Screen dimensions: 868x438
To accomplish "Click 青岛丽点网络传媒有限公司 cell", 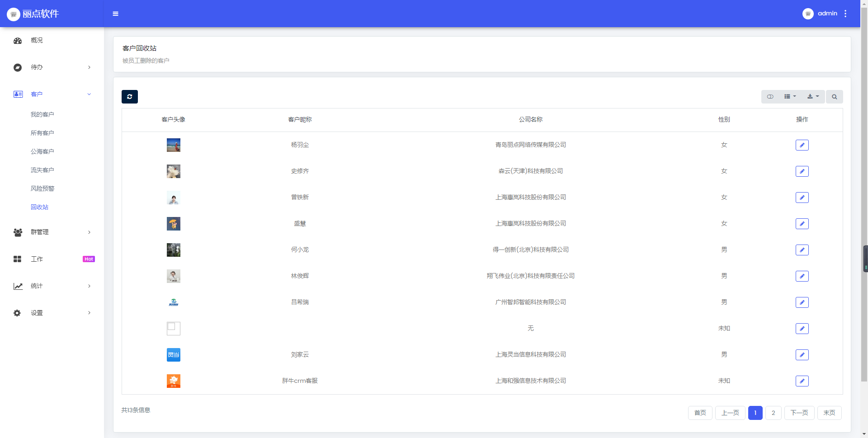I will point(531,145).
